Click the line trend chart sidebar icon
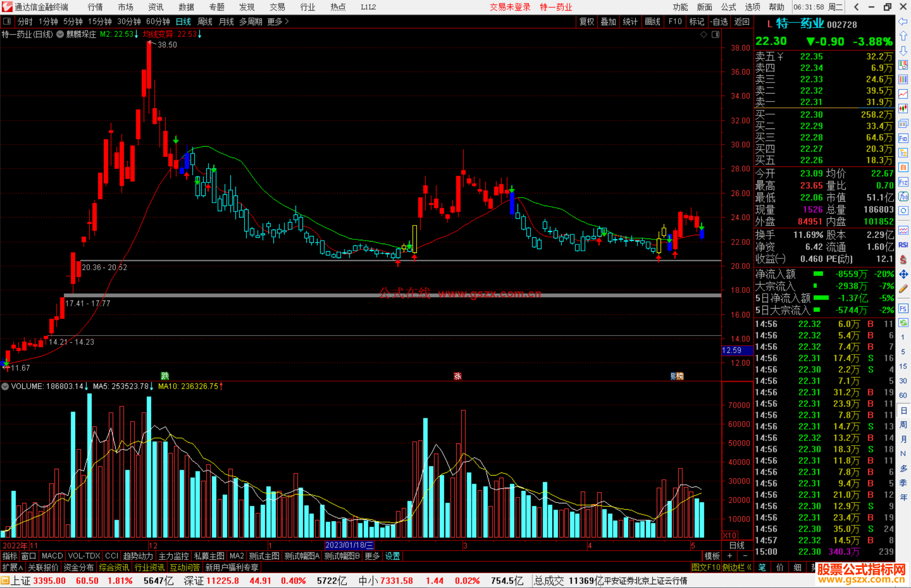 pos(903,94)
